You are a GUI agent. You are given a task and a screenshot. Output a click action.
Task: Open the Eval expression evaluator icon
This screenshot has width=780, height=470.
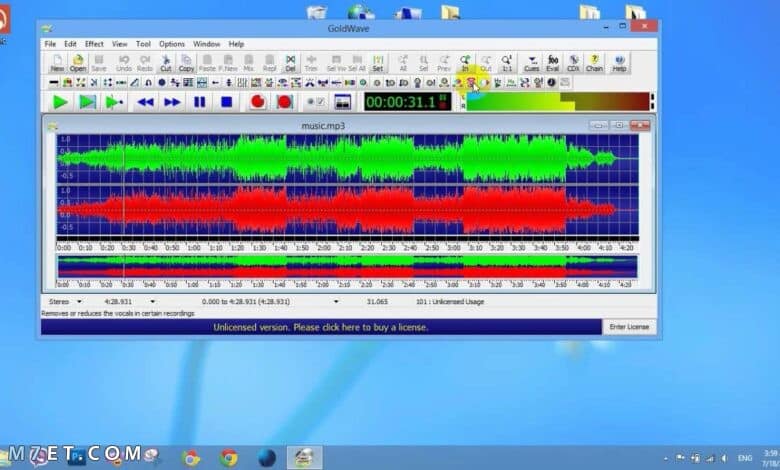click(x=553, y=63)
